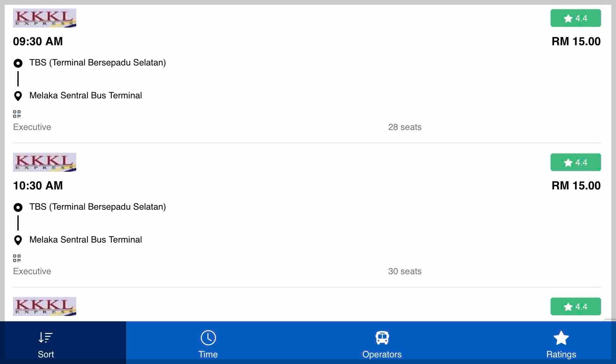Viewport: 616px width, 364px height.
Task: Select the 10:30 AM departure time
Action: (x=38, y=186)
